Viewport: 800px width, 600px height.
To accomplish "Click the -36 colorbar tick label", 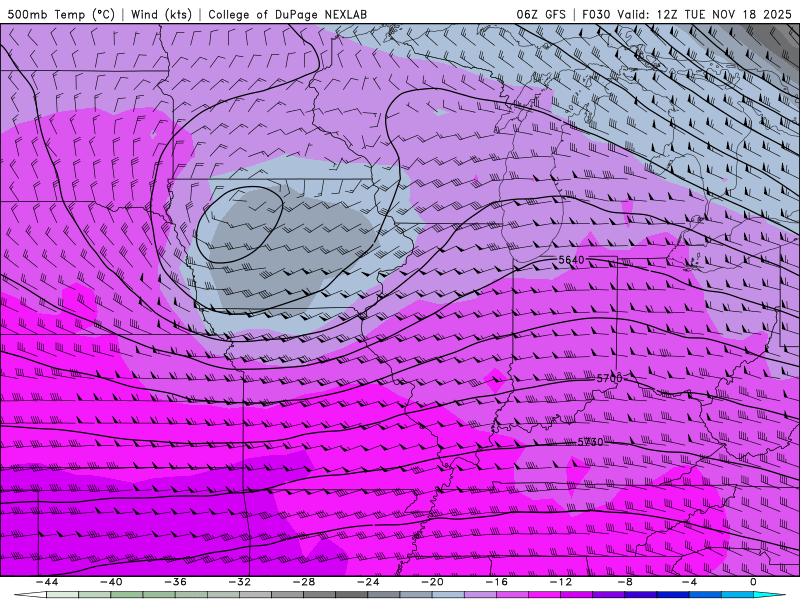I will [x=175, y=582].
